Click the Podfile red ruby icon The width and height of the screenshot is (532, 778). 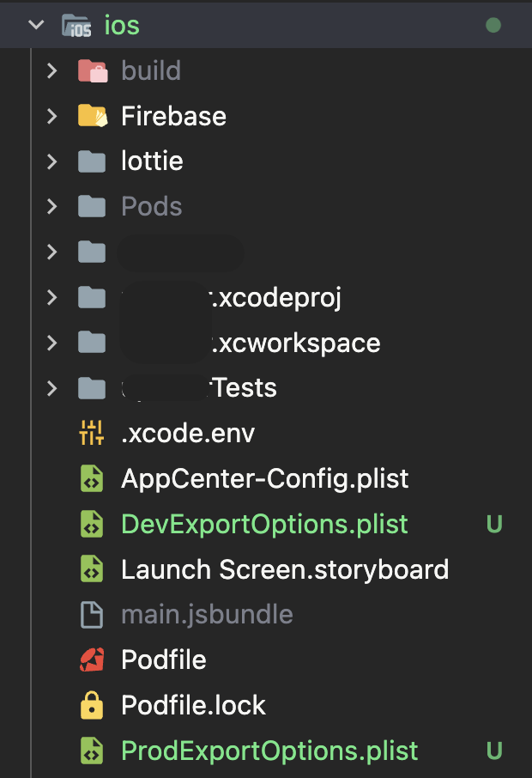click(91, 660)
